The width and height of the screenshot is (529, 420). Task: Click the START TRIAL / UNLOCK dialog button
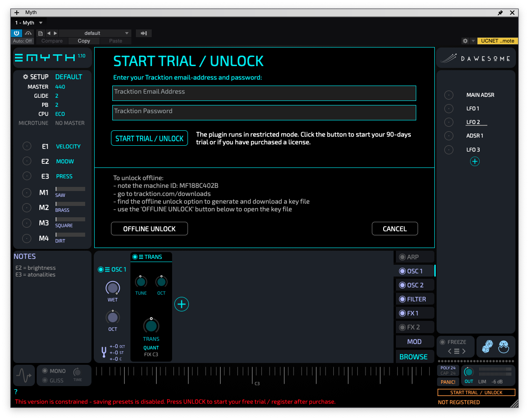click(x=149, y=138)
